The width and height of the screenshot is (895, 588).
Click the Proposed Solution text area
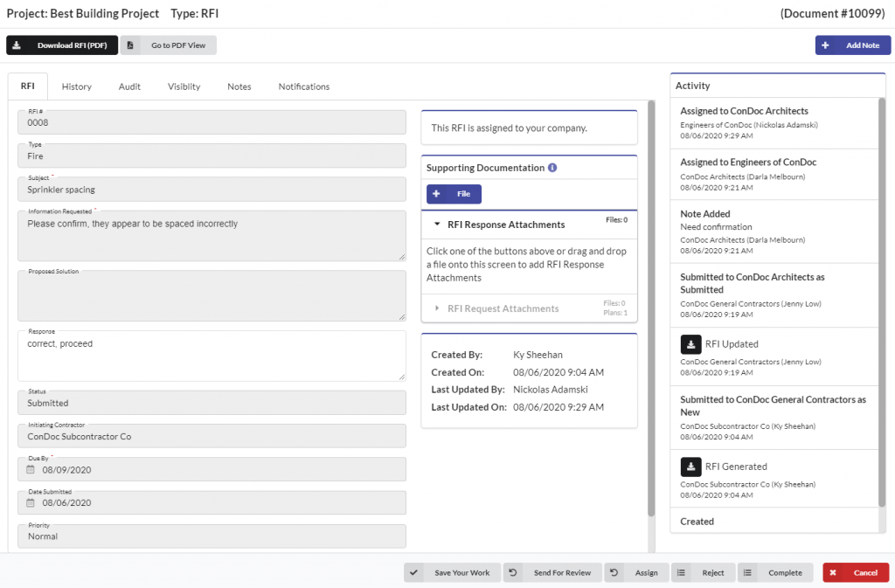212,296
